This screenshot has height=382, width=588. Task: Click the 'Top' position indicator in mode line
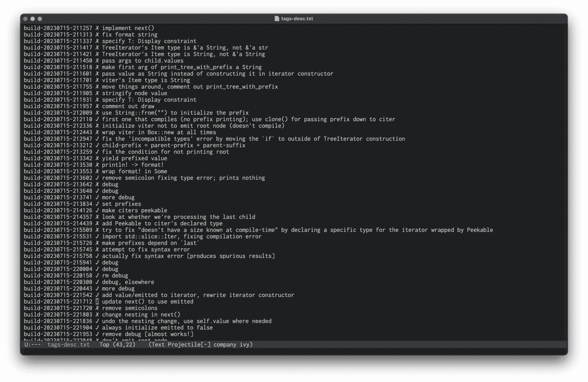pyautogui.click(x=104, y=345)
